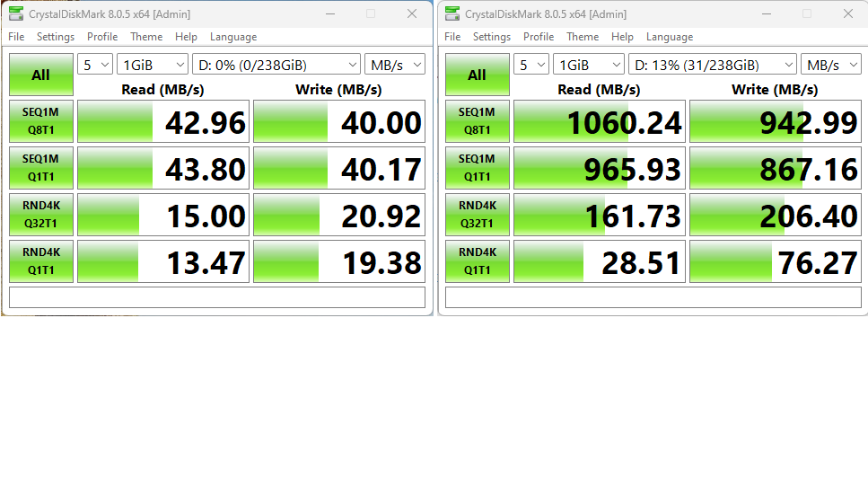Click read result 1060.24
Viewport: 868px width, 477px height.
600,121
